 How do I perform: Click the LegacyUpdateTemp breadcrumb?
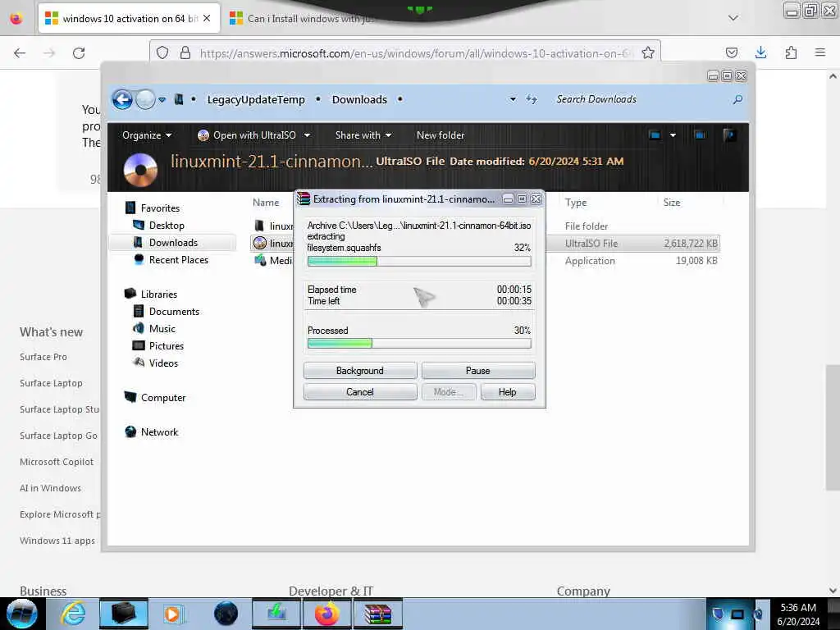(x=256, y=99)
